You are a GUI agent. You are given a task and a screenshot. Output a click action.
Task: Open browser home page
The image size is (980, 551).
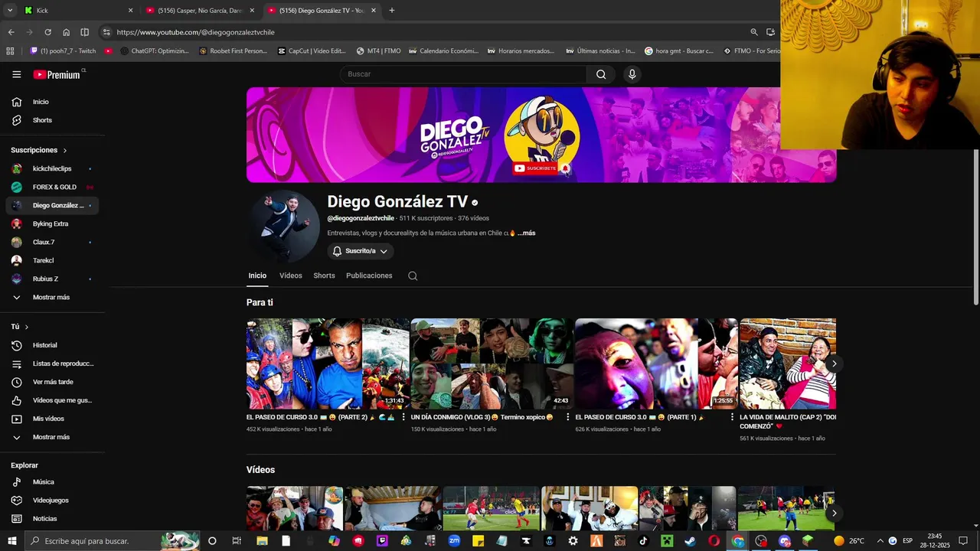tap(67, 32)
